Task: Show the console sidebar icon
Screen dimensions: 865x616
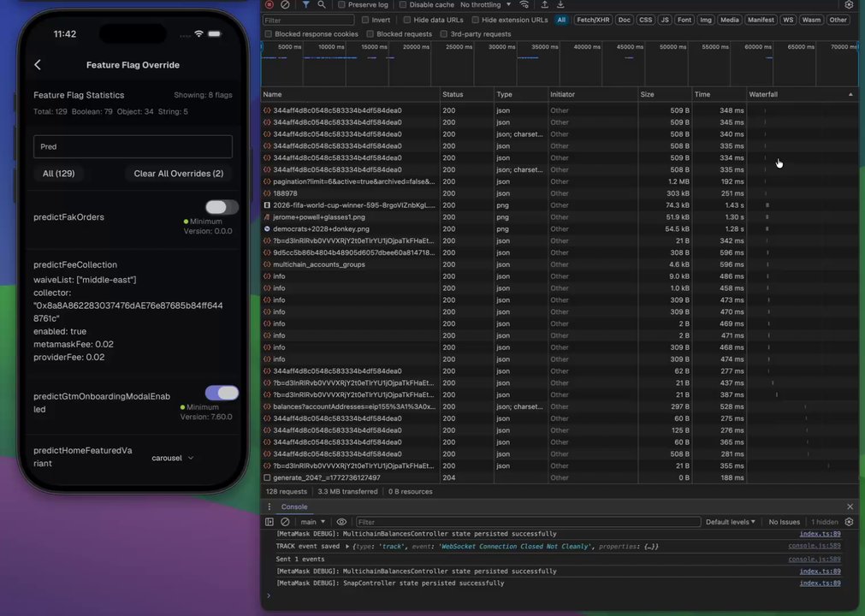Action: click(270, 522)
